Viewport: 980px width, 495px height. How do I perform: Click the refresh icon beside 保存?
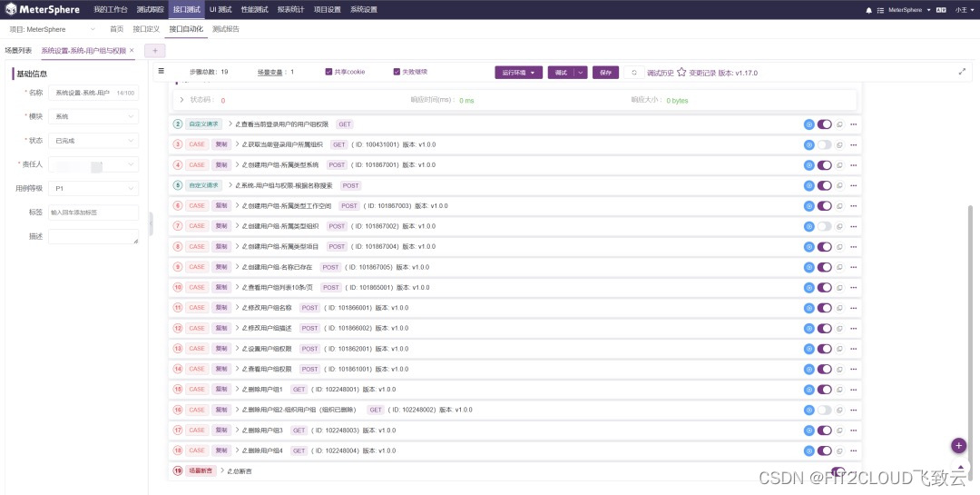click(633, 73)
